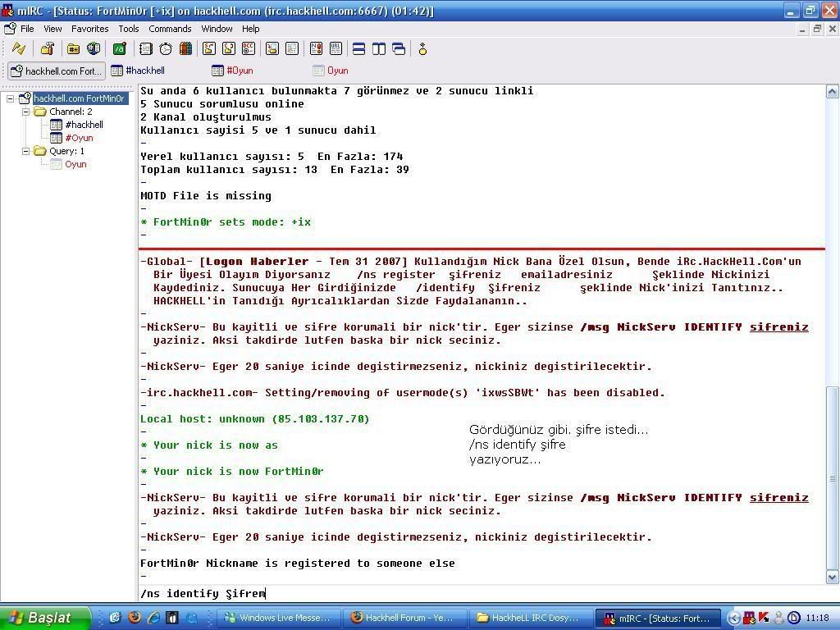Click the Connect lightning bolt toolbar icon

tap(19, 48)
